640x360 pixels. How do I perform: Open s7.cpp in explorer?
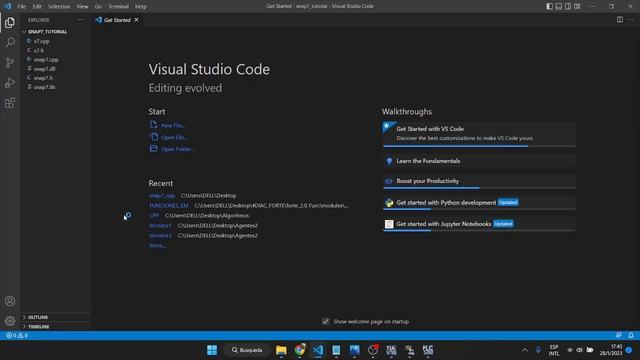click(41, 41)
